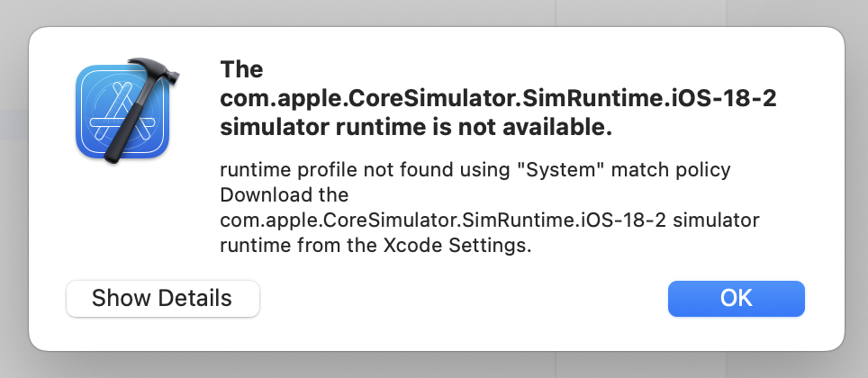
Task: Click the non-bold SimRuntime.iOS-18-2 identifier text
Action: (444, 220)
